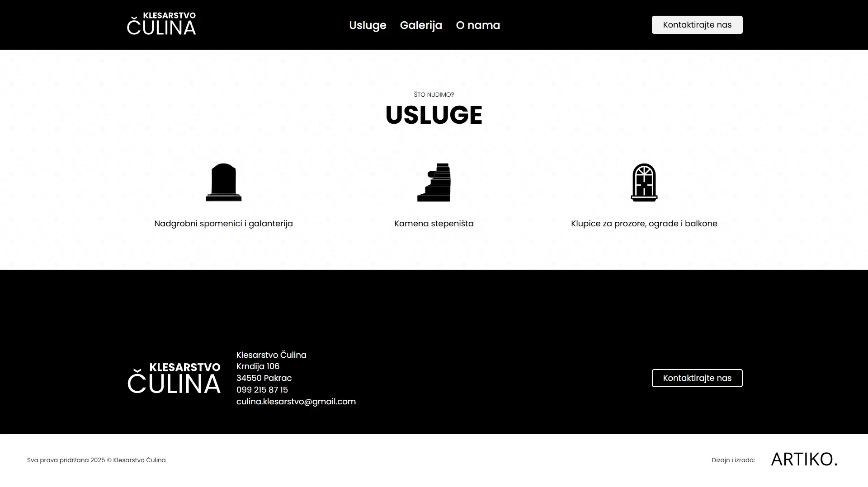
Task: Click the tombstone monument icon
Action: [223, 183]
